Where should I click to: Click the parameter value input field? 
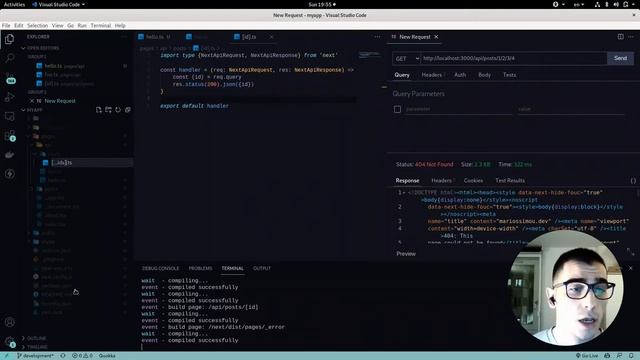click(571, 109)
